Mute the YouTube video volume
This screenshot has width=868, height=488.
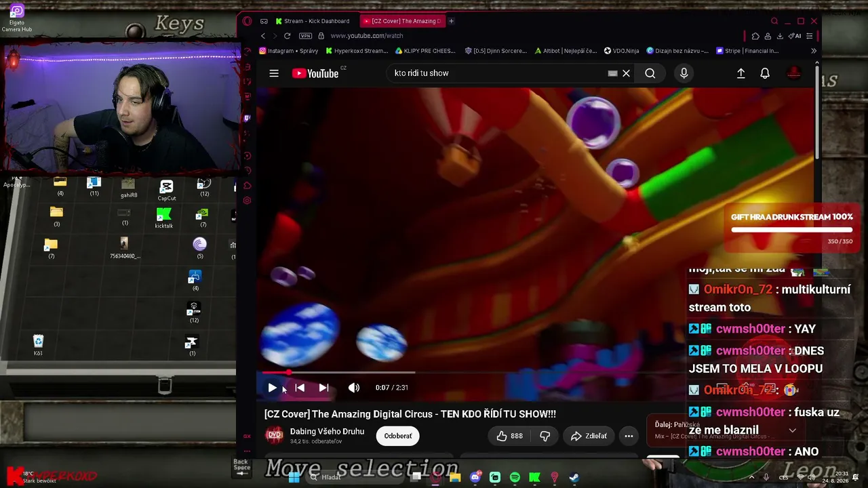click(x=354, y=388)
